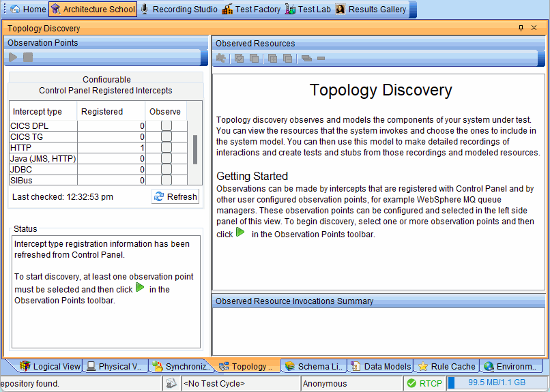The height and width of the screenshot is (392, 550).
Task: Switch to the Physical View tab
Action: [115, 366]
